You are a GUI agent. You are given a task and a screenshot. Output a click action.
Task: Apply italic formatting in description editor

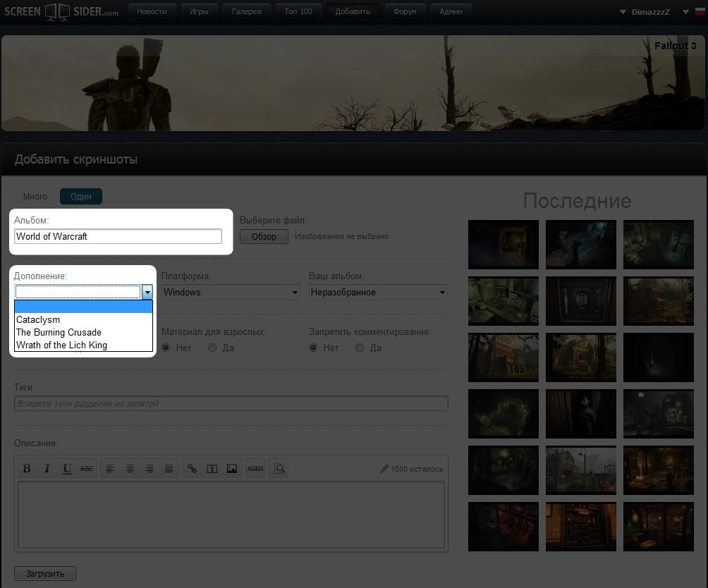pyautogui.click(x=47, y=468)
